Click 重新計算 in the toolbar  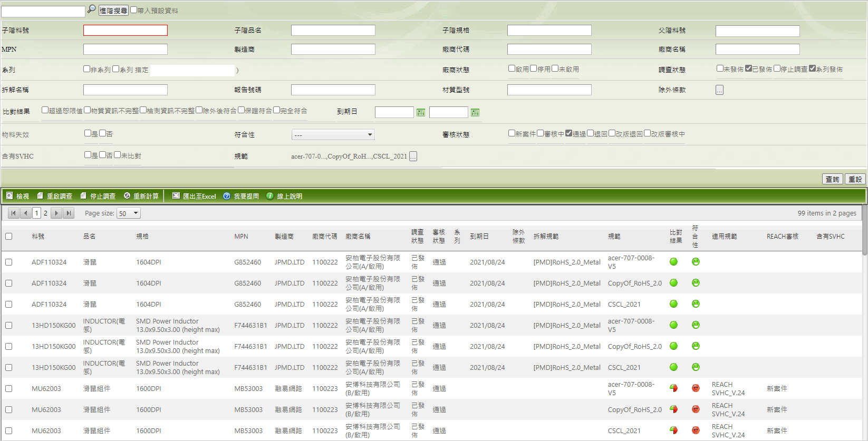141,196
